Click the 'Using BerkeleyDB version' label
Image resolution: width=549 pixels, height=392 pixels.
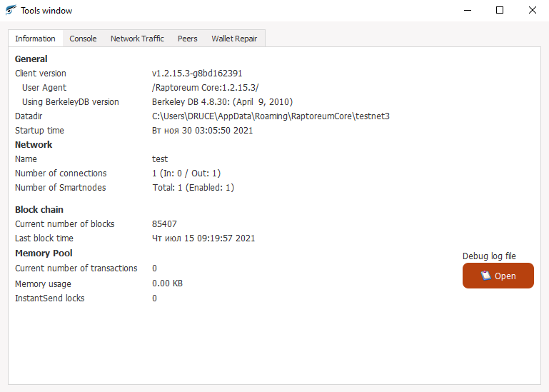[71, 102]
